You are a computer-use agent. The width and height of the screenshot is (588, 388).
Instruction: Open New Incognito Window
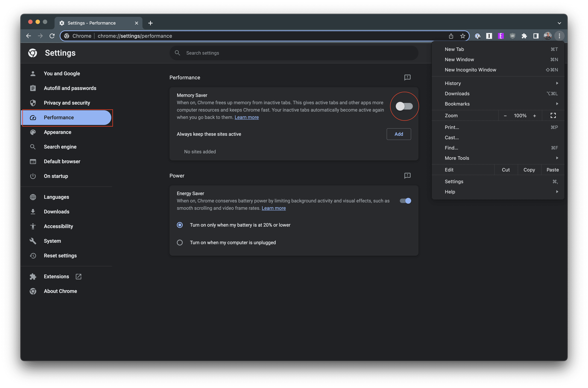click(498, 70)
